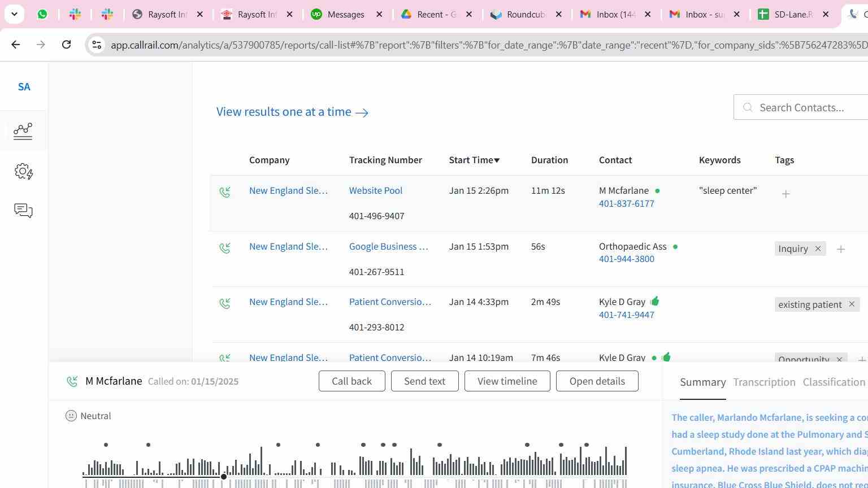The height and width of the screenshot is (488, 868).
Task: Open the Analytics chart sidebar icon
Action: point(23,131)
